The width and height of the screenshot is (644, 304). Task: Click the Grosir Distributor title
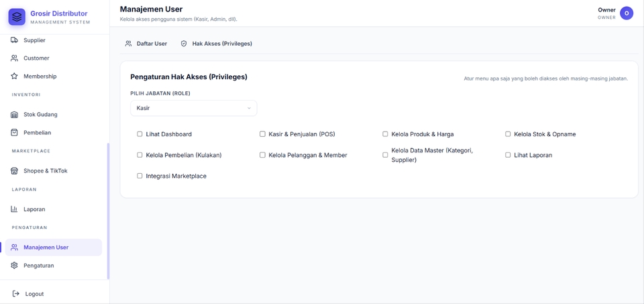coord(59,13)
